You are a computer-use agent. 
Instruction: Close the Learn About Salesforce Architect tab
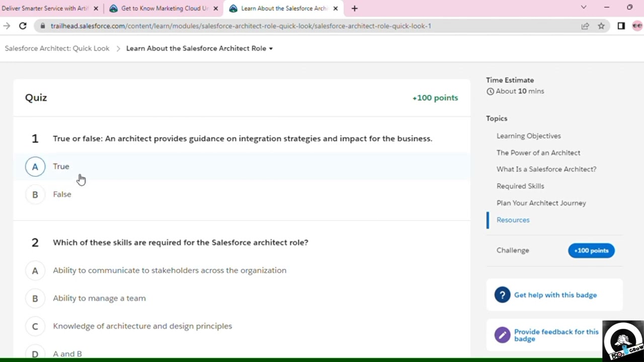pos(336,9)
